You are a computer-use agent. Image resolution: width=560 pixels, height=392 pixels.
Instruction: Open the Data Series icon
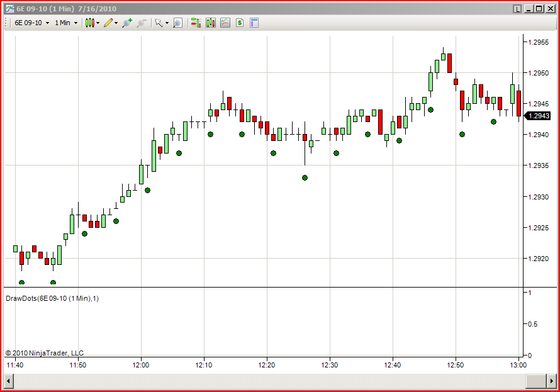(x=211, y=23)
